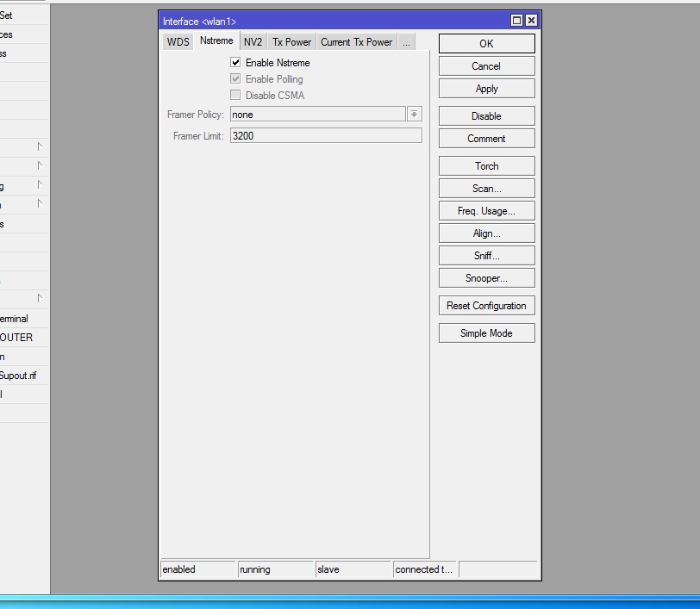
Task: Switch to the Tx Power tab
Action: [x=292, y=42]
